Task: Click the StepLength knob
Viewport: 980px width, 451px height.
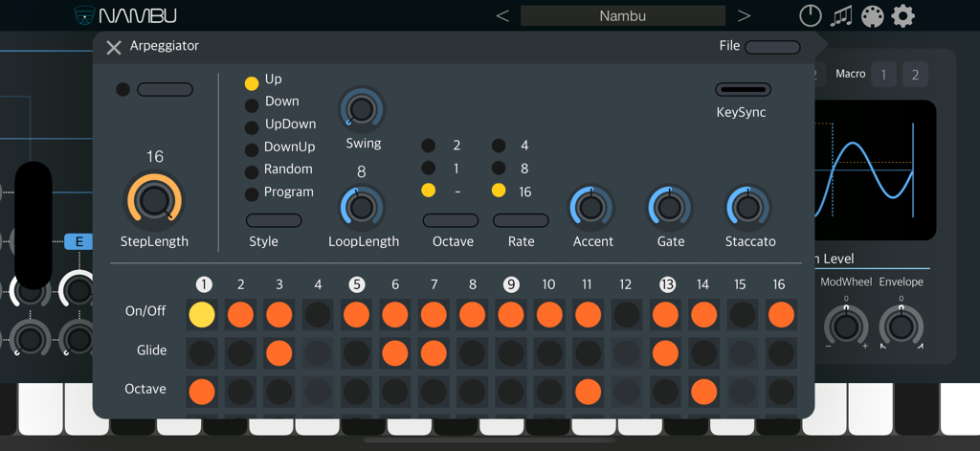Action: tap(154, 201)
